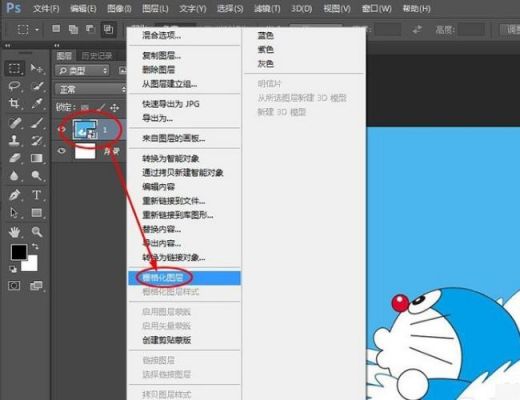This screenshot has height=400, width=520.
Task: Select the Eyedropper tool
Action: tap(37, 103)
